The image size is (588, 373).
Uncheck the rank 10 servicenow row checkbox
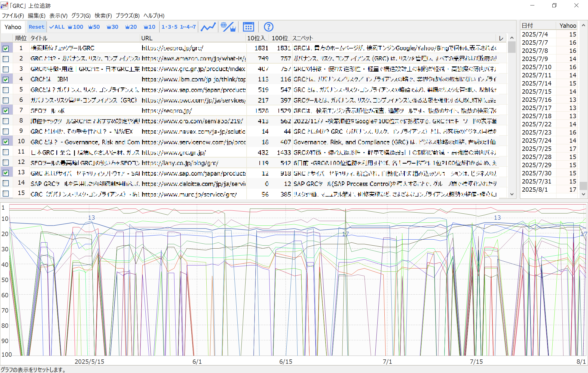(6, 142)
